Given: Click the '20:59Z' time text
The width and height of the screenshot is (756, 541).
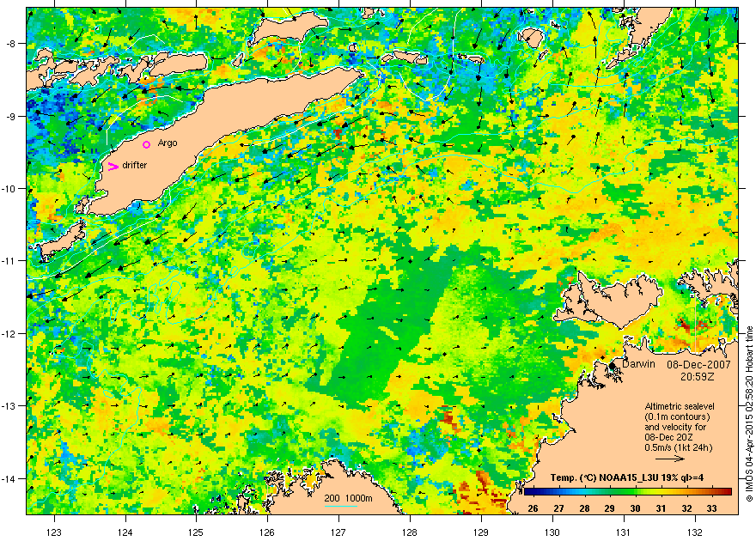Looking at the screenshot, I should [698, 375].
